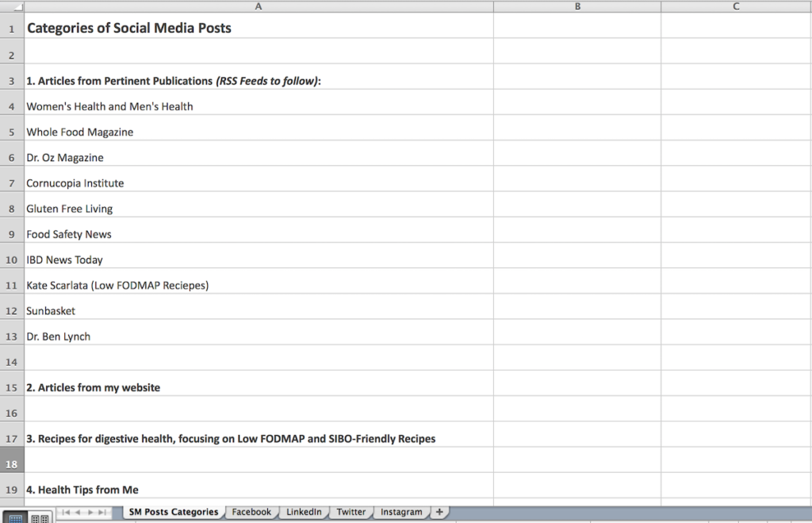This screenshot has height=523, width=812.
Task: Select cell 'Sunbasket'
Action: pyautogui.click(x=259, y=306)
